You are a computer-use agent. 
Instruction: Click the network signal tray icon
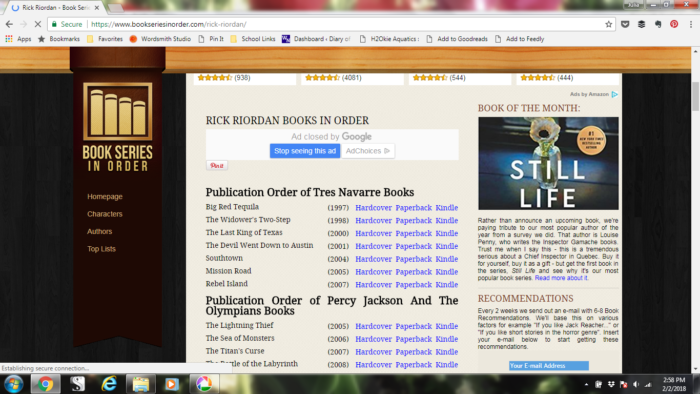coord(648,385)
